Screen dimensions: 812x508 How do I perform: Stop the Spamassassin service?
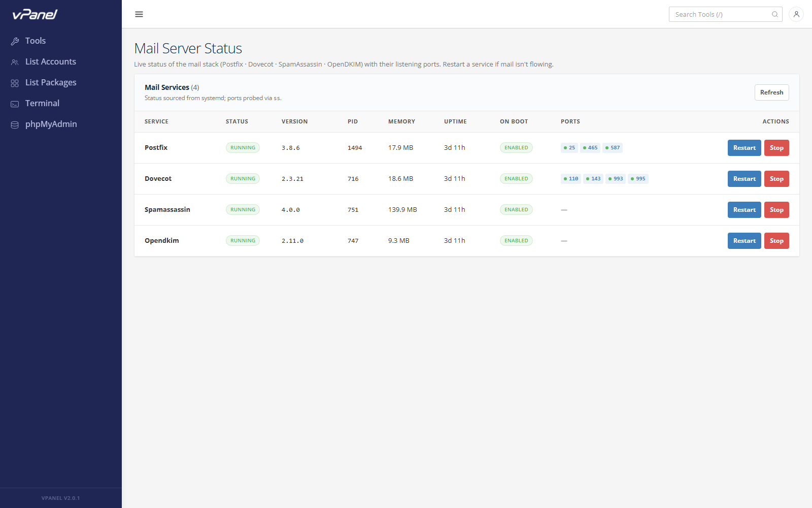click(x=776, y=210)
